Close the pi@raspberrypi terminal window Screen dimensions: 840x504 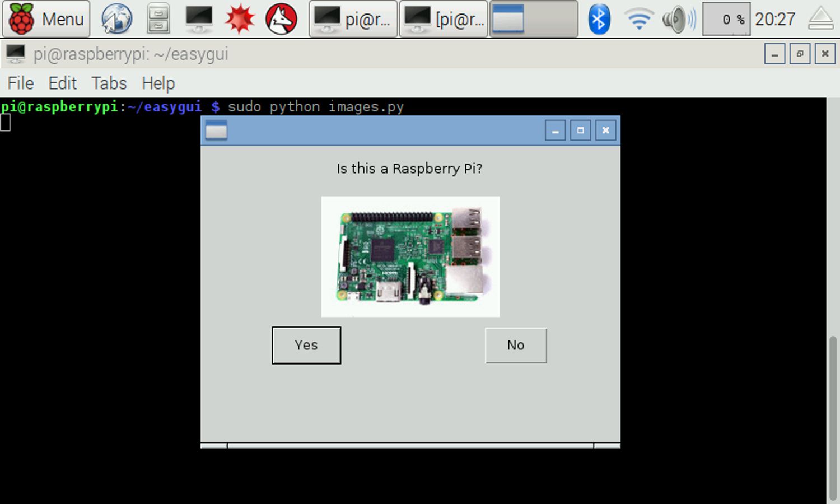tap(825, 54)
